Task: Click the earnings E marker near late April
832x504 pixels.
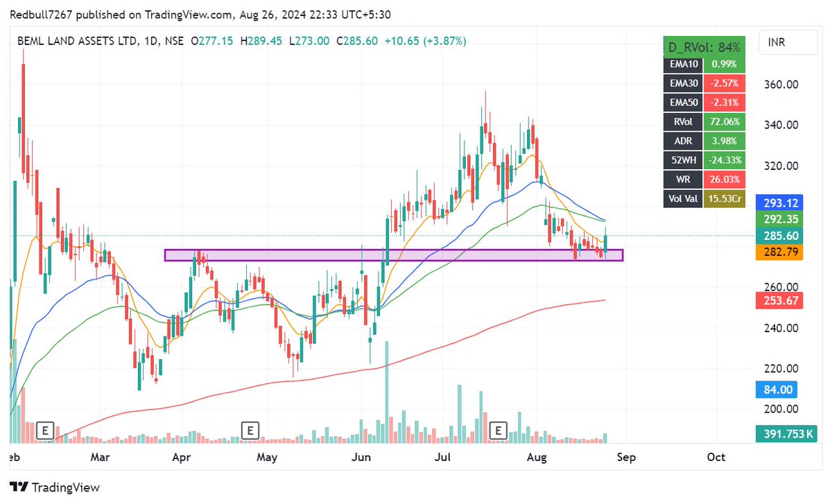Action: (x=250, y=431)
